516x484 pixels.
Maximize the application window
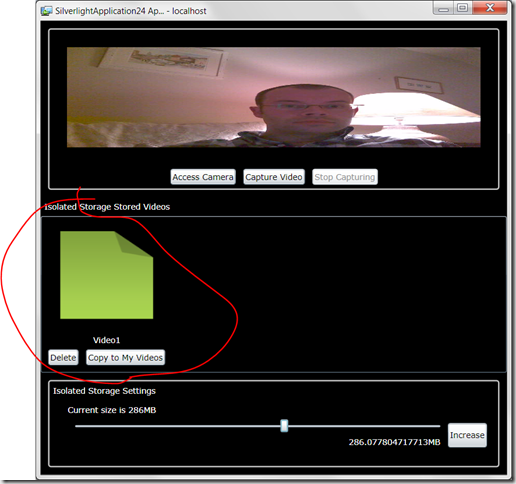[x=463, y=8]
